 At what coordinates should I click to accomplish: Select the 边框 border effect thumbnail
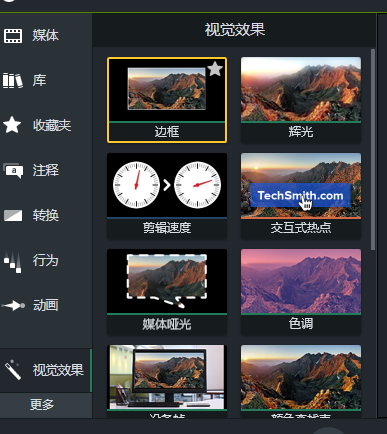[167, 90]
